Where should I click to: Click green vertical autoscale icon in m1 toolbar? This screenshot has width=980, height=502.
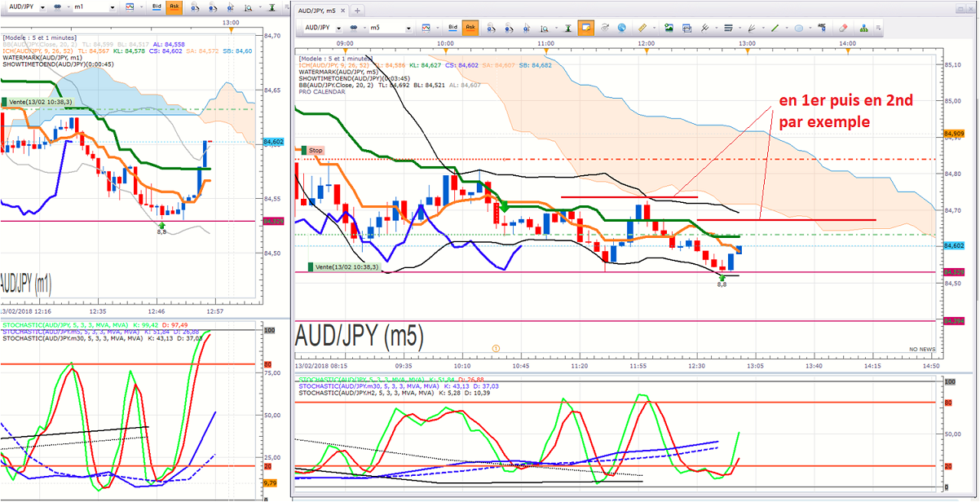click(x=271, y=7)
